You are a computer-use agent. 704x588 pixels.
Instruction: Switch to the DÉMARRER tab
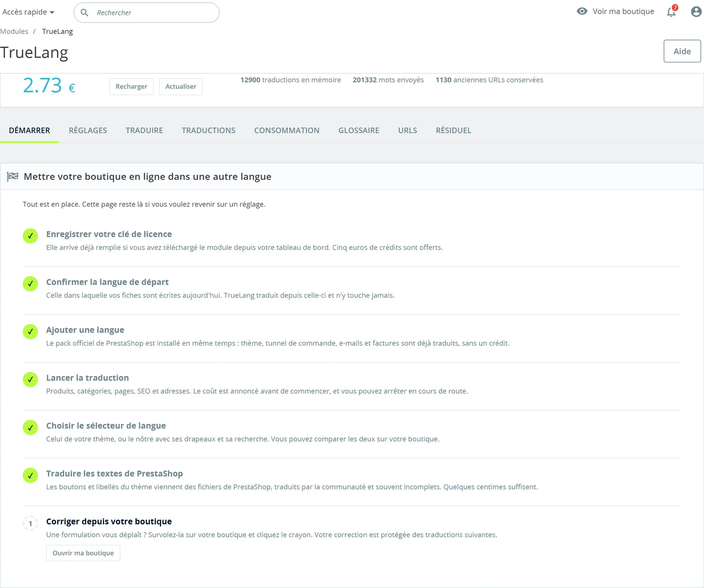(29, 131)
